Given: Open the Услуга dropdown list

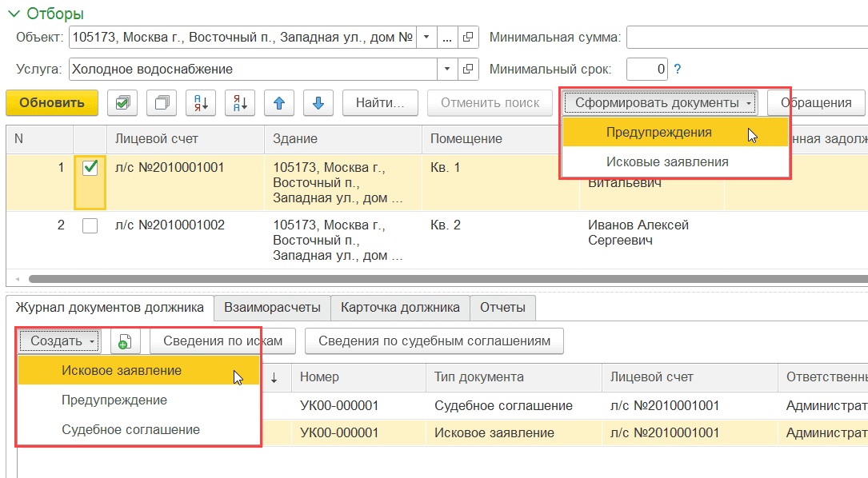Looking at the screenshot, I should pyautogui.click(x=446, y=69).
